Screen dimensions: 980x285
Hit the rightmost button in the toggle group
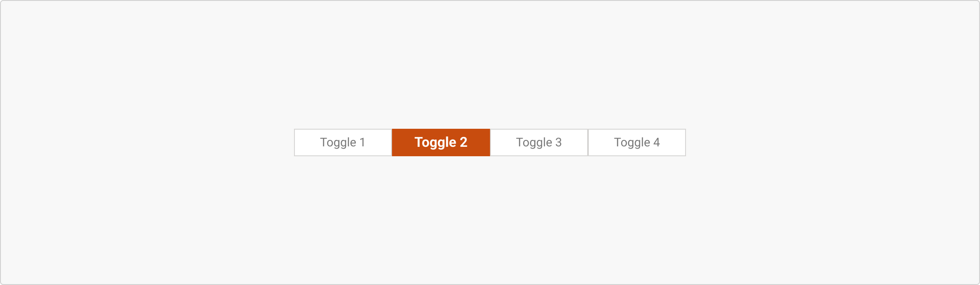click(637, 142)
